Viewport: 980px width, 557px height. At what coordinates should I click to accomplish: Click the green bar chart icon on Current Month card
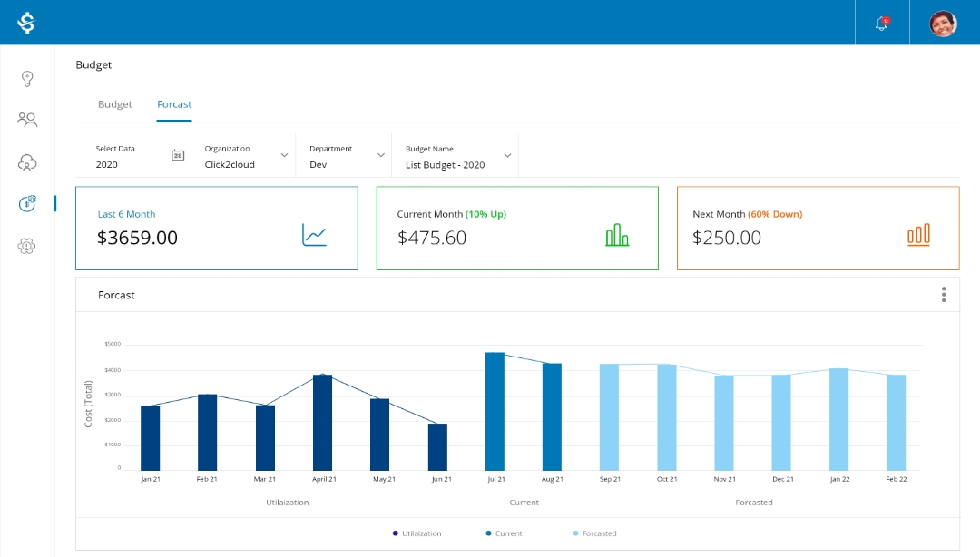pyautogui.click(x=618, y=234)
